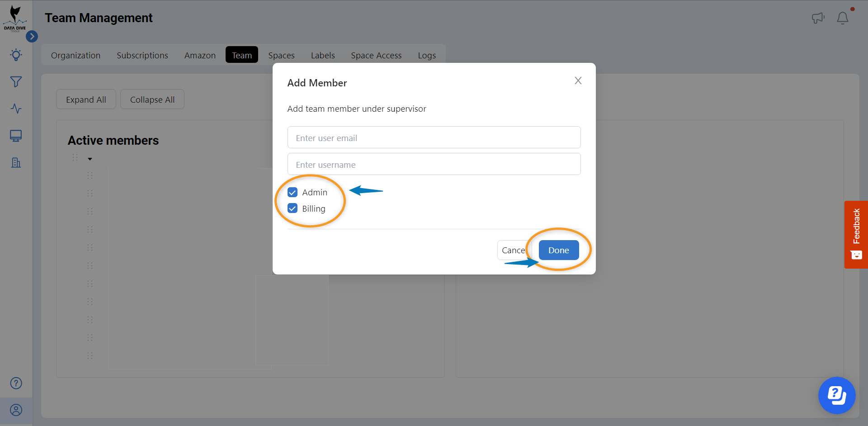The image size is (868, 426).
Task: Open the monitor icon in sidebar
Action: [16, 136]
